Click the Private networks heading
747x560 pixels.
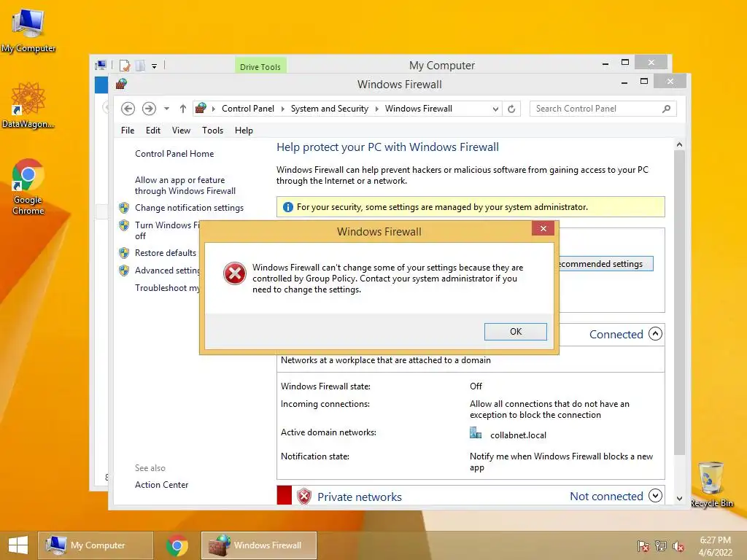[x=360, y=497]
